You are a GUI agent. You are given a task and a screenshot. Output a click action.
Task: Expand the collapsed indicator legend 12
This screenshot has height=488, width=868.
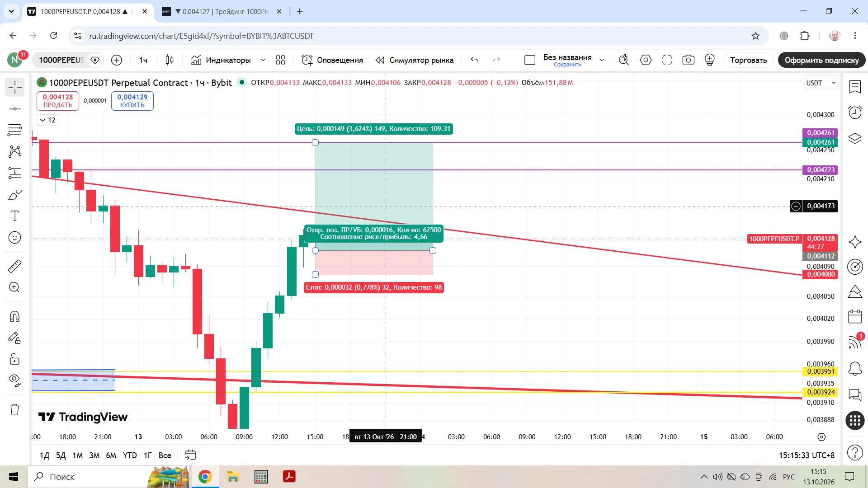click(47, 120)
